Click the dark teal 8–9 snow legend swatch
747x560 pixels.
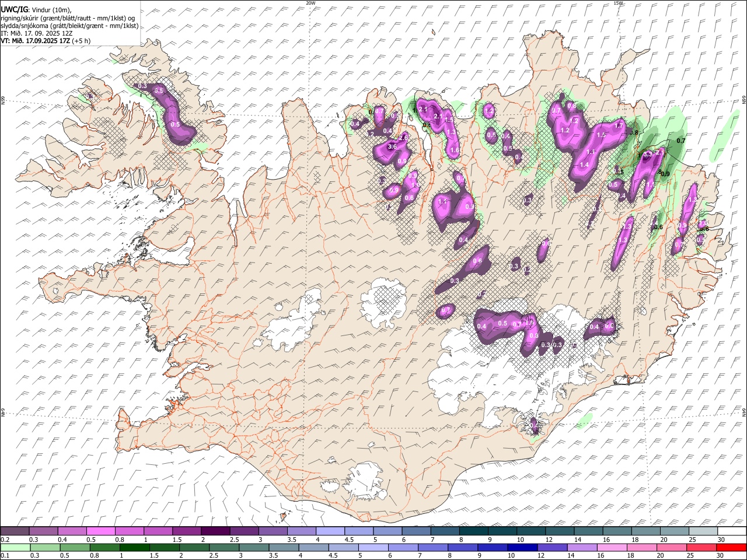tap(473, 531)
